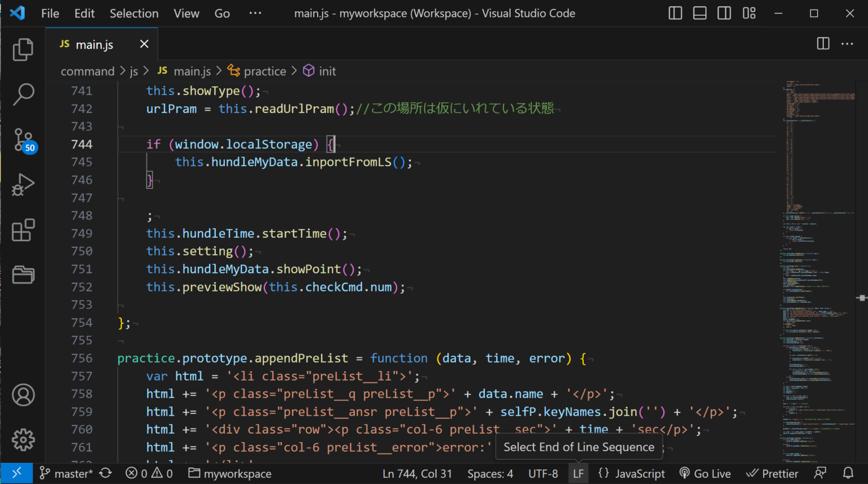Open the Search panel
Viewport: 868px width, 484px height.
[23, 94]
